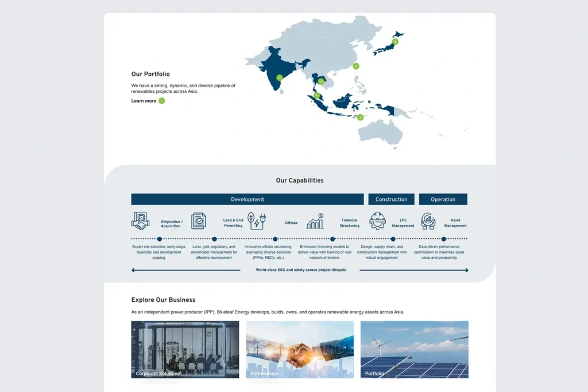Select the Offtake leaf and plug icon
The image size is (588, 392).
point(256,221)
